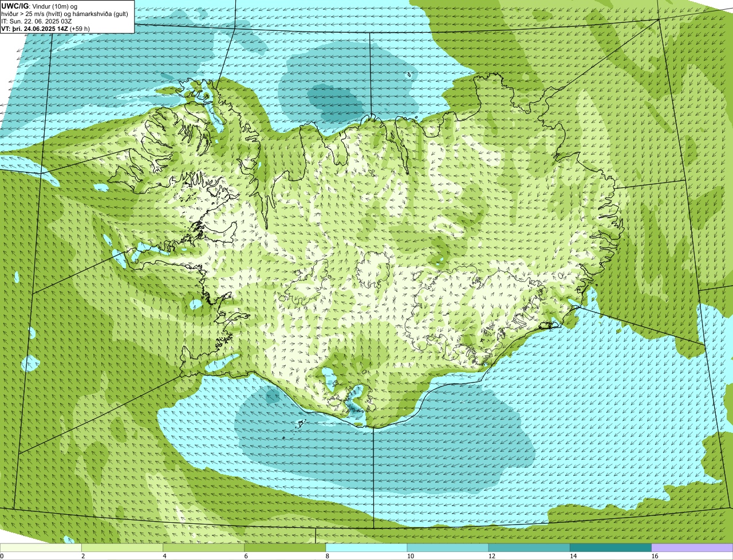Viewport: 733px width, 560px height.
Task: Click the 14–16 m/s dark teal legend band
Action: pyautogui.click(x=611, y=547)
